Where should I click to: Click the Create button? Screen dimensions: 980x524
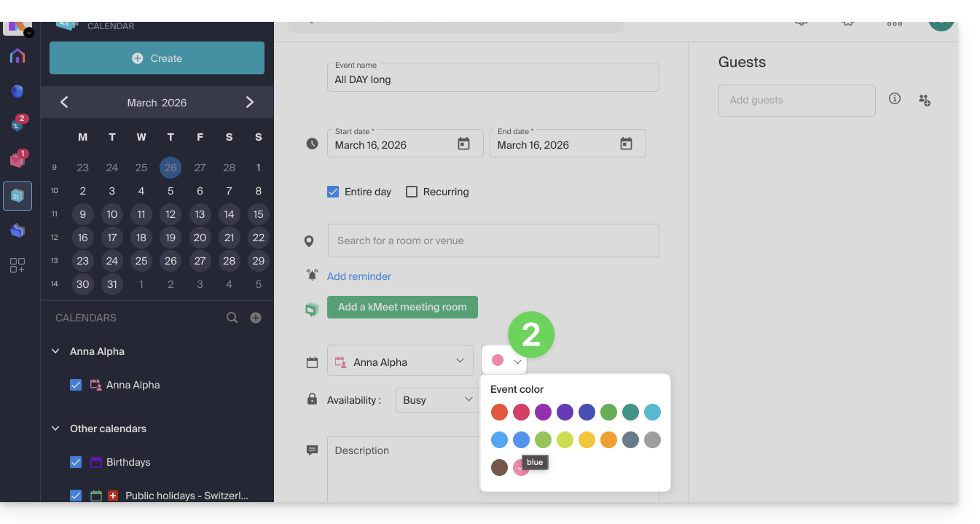coord(157,58)
